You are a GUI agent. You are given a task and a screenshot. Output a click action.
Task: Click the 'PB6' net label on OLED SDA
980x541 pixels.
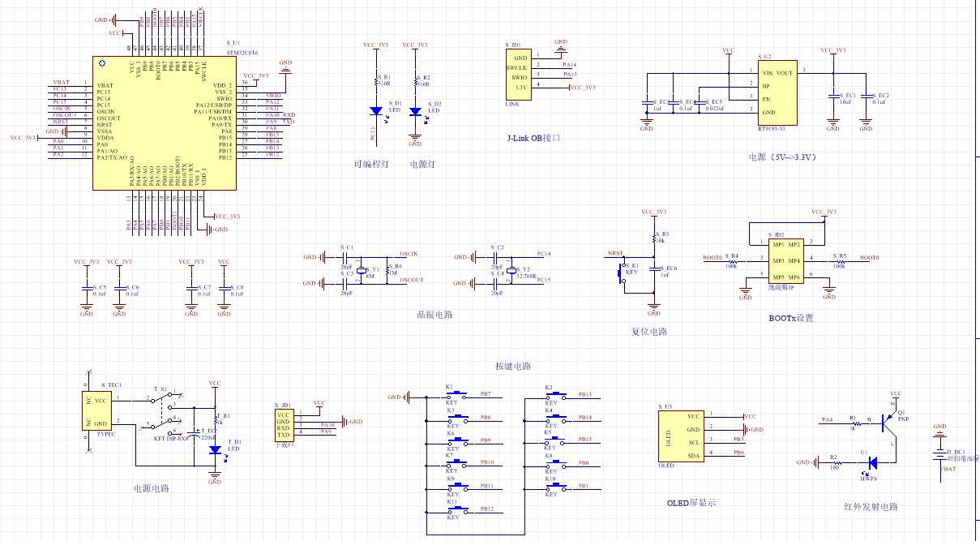tap(738, 452)
